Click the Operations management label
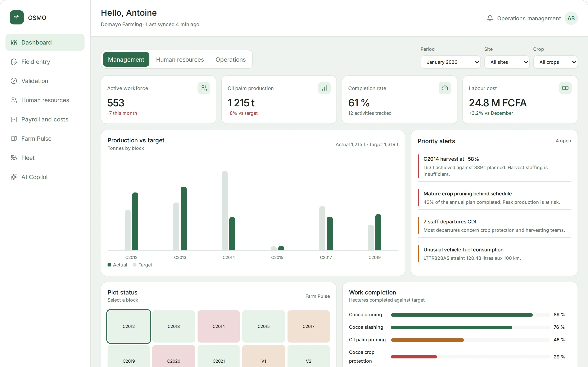 pyautogui.click(x=529, y=18)
